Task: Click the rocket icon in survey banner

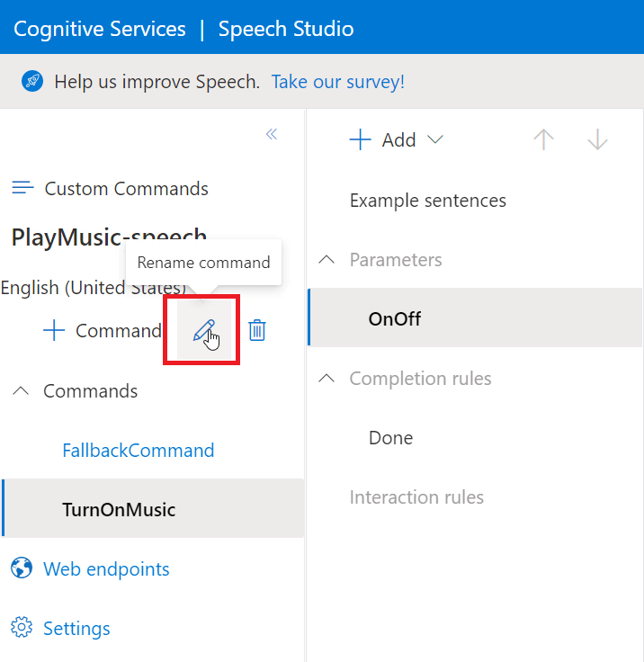Action: pos(32,81)
